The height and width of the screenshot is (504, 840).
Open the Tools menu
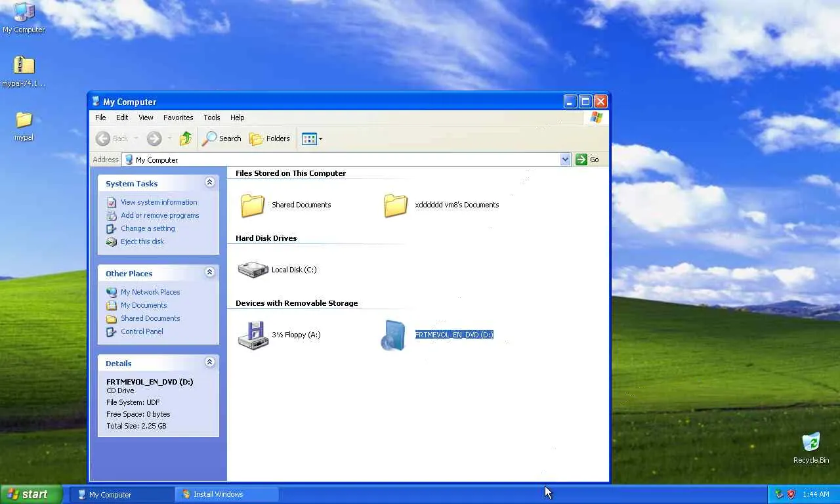tap(212, 117)
